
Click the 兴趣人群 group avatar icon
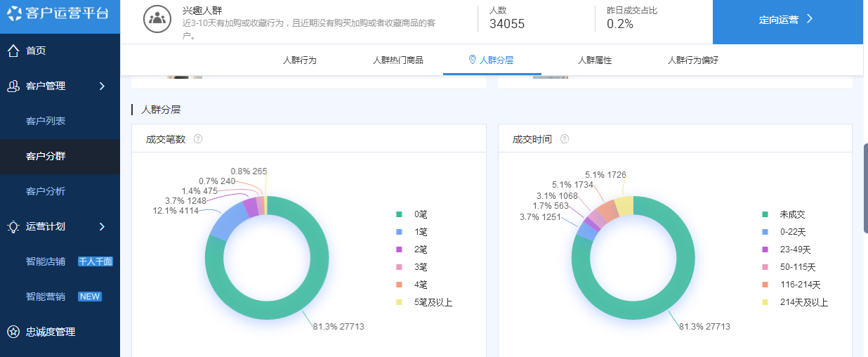tap(157, 19)
